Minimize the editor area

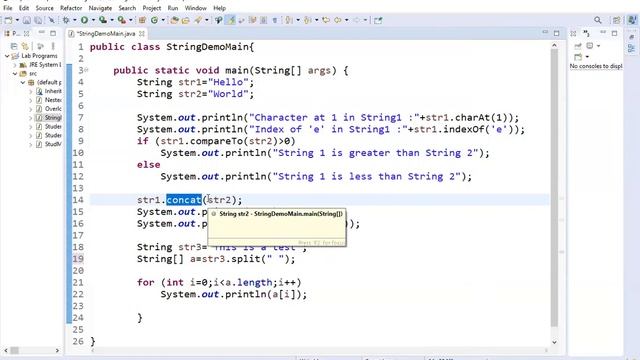tap(545, 32)
